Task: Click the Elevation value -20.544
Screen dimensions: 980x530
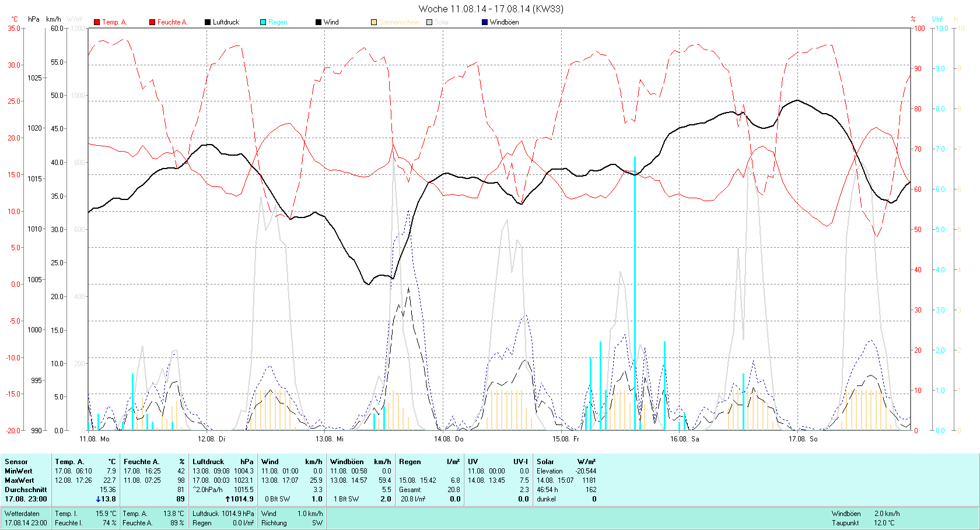Action: 586,471
